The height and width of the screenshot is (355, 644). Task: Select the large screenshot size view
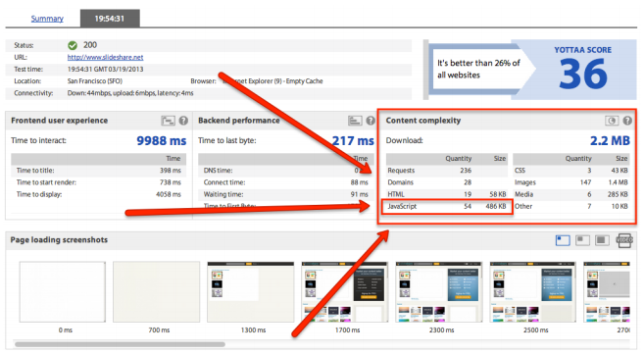602,240
